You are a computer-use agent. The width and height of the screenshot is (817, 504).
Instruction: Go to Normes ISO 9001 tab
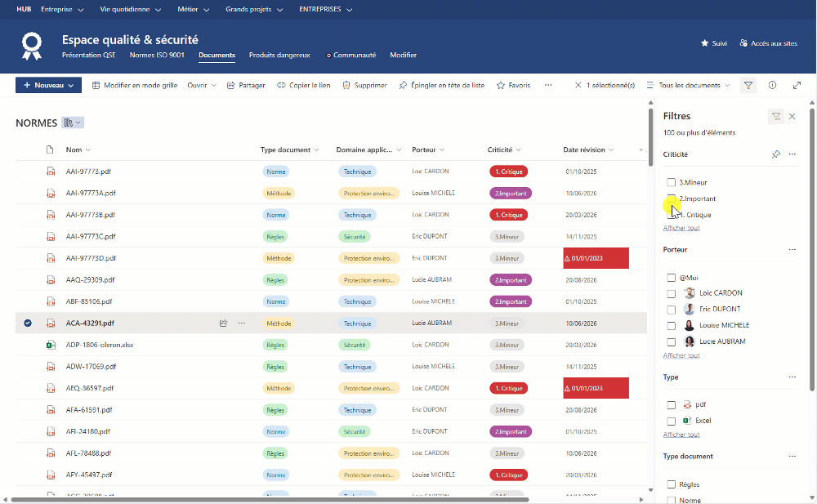tap(157, 55)
